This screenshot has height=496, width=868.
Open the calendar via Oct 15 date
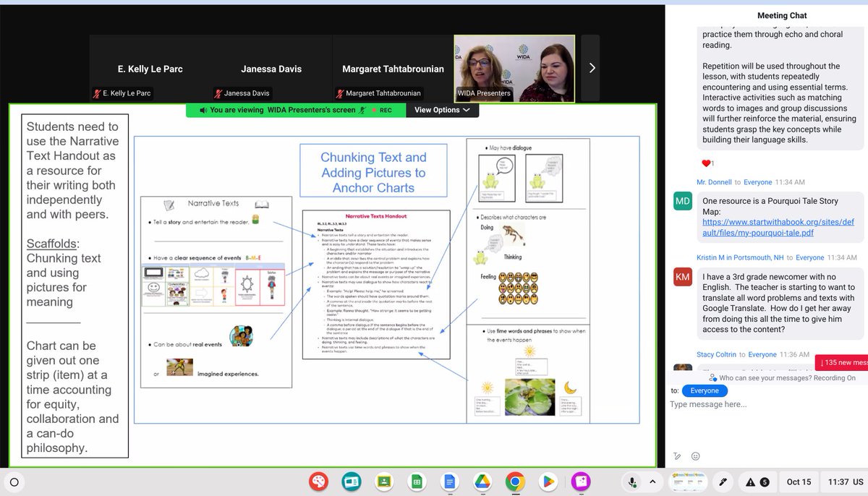coord(799,482)
